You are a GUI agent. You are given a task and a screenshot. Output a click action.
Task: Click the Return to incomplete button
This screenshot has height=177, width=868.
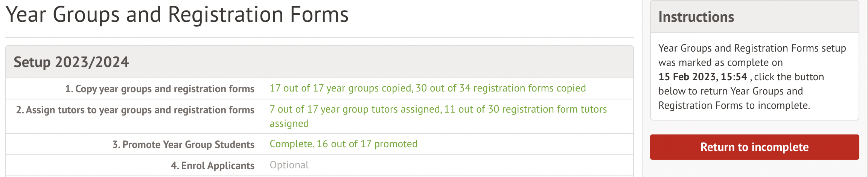tap(754, 147)
